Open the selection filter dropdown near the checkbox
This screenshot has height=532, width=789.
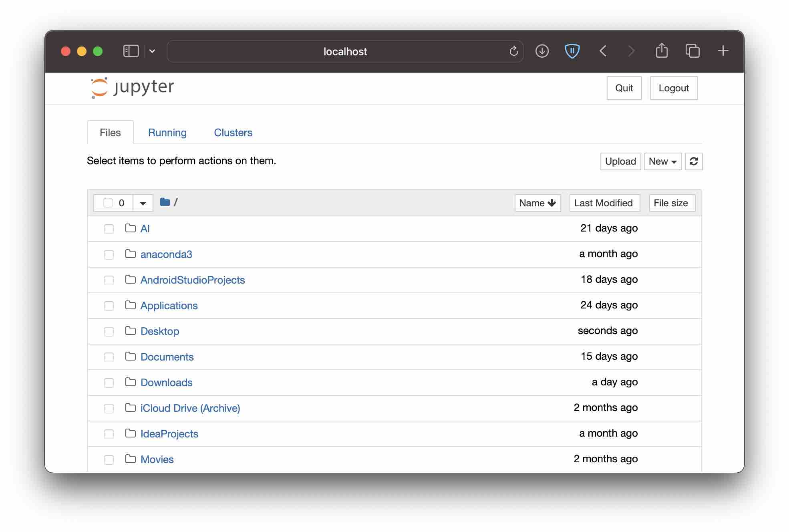(x=143, y=203)
